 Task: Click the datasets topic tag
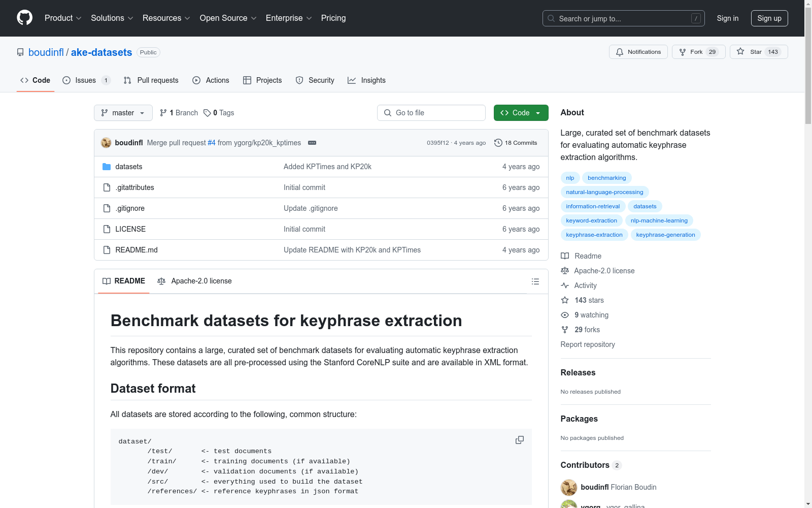tap(645, 206)
